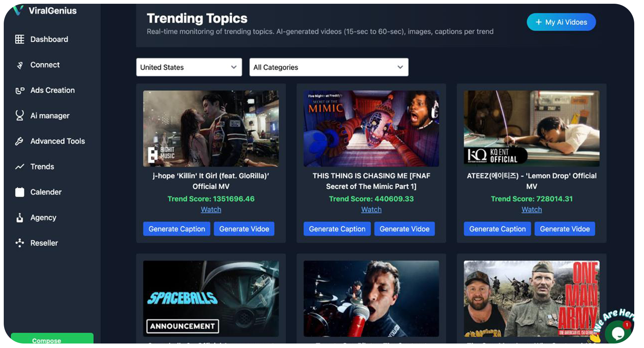Open the live chat bubble widget
644x348 pixels.
pos(618,332)
